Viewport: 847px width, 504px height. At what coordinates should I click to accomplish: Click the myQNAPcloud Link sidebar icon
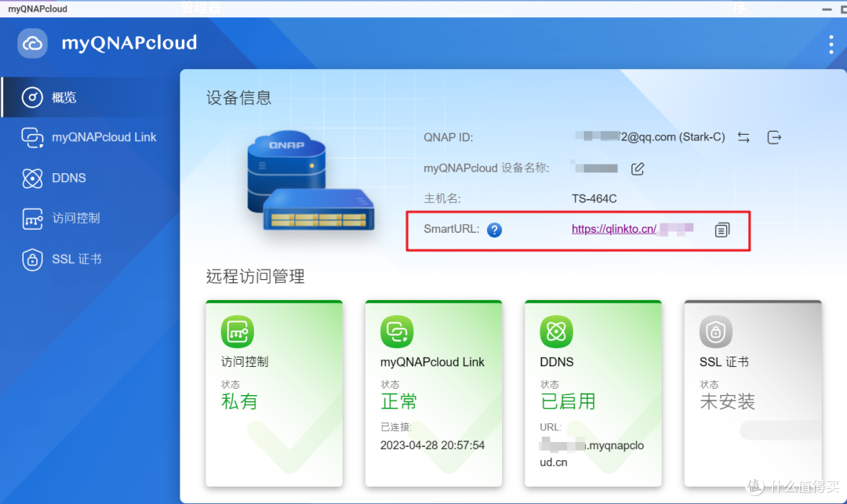(x=32, y=138)
